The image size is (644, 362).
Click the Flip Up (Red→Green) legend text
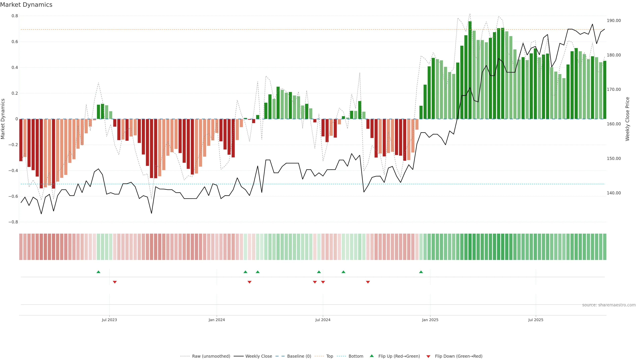[399, 356]
